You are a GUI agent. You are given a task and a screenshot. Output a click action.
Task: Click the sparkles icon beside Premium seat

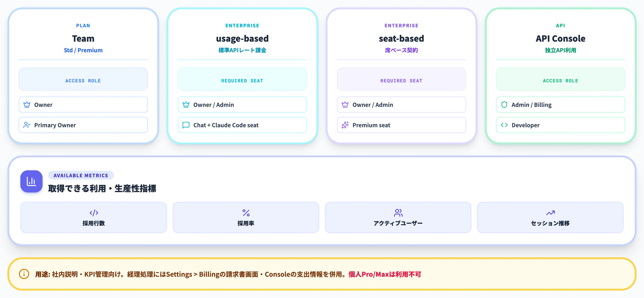coord(345,125)
